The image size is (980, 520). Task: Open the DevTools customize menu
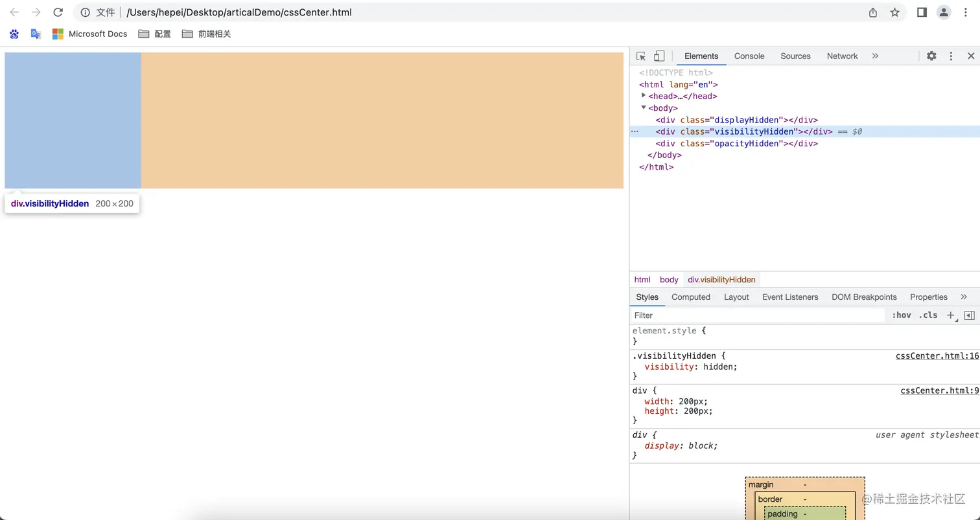click(x=951, y=56)
